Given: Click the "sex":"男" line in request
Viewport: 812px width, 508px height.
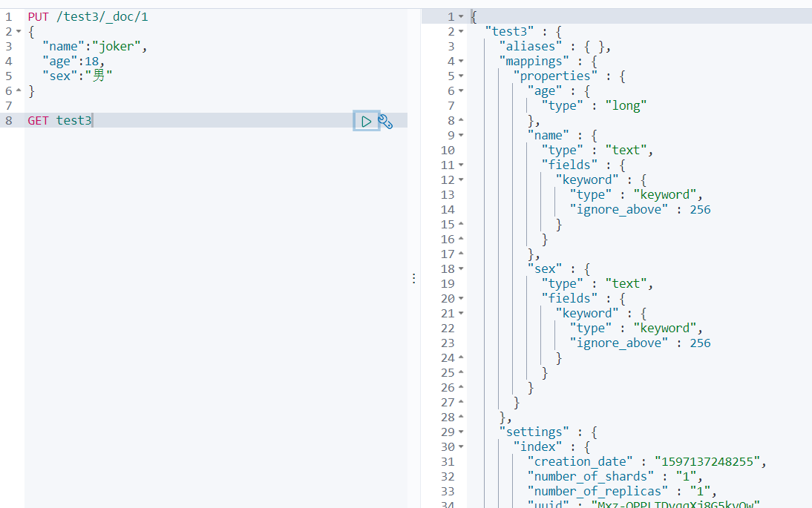Looking at the screenshot, I should (x=77, y=76).
